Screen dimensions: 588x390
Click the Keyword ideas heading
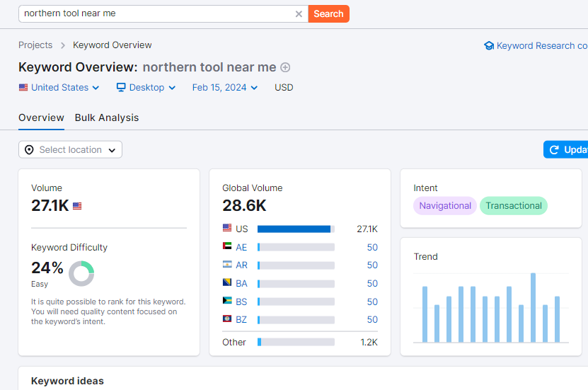(x=67, y=381)
